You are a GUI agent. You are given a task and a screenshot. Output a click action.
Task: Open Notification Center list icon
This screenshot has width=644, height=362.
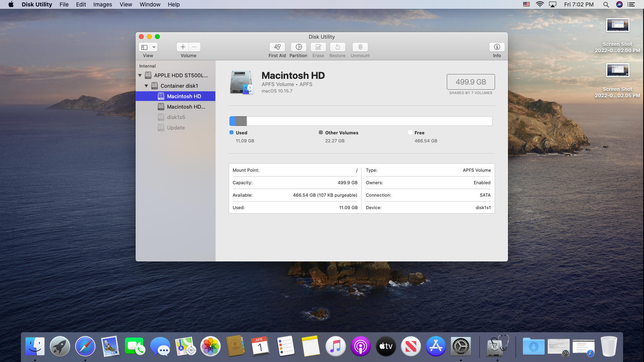tap(631, 4)
